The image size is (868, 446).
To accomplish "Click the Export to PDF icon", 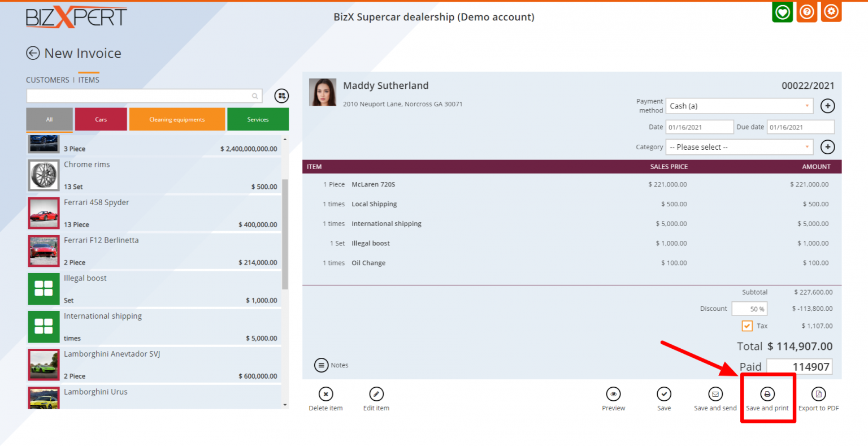I will pos(818,394).
